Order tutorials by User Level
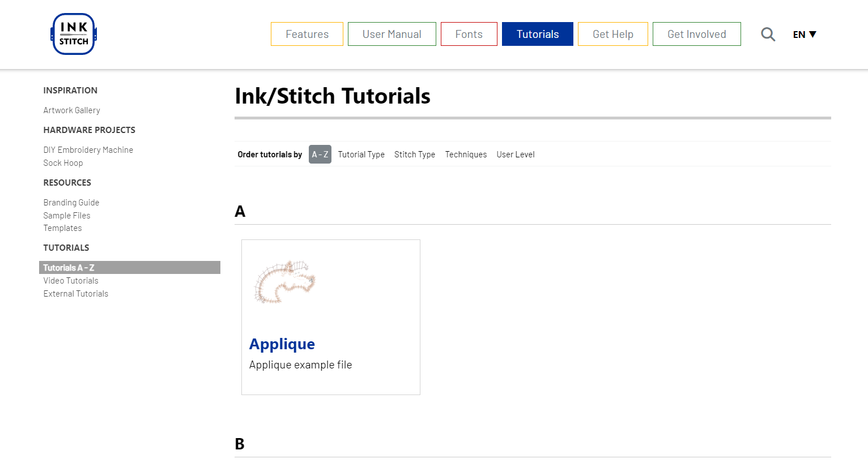The height and width of the screenshot is (463, 868). point(516,155)
